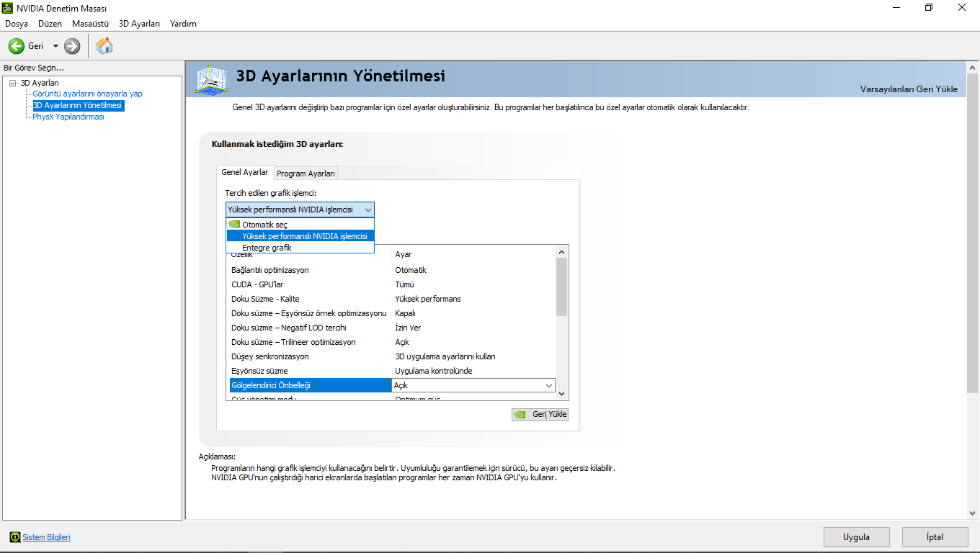Click the 3D uygulama ayarlarını kullan value
Image resolution: width=980 pixels, height=553 pixels.
445,356
